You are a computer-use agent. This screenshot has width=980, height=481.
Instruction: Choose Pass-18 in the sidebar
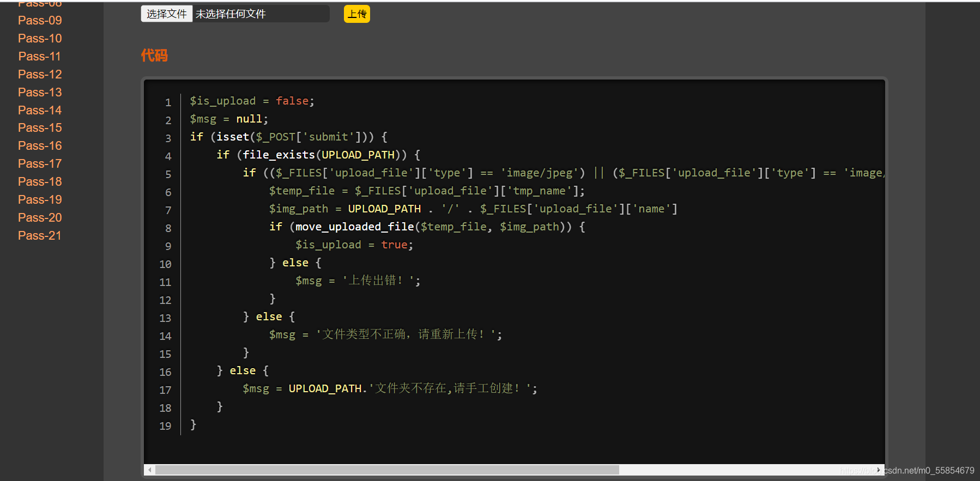(40, 181)
